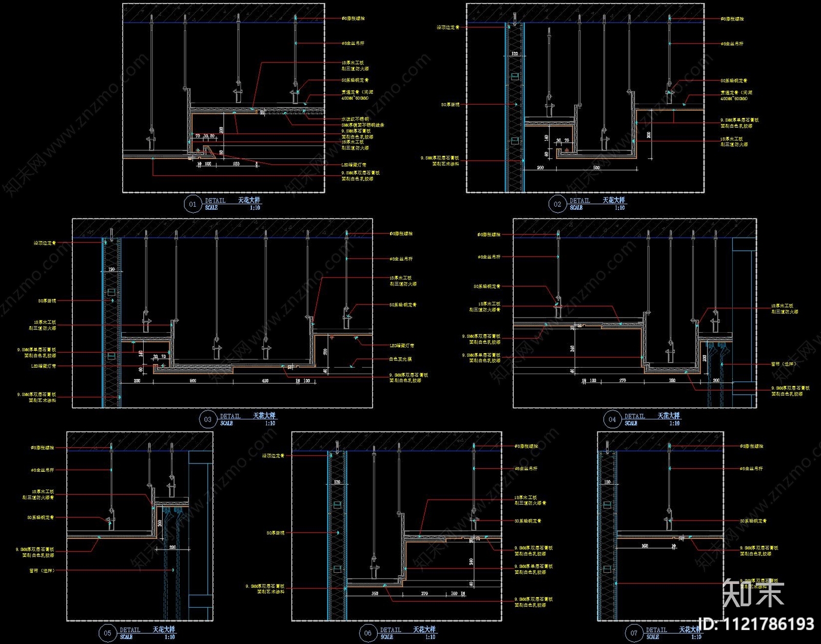Select the 50系轻钢龙骨 label in detail 05
The image size is (821, 644).
point(41,518)
